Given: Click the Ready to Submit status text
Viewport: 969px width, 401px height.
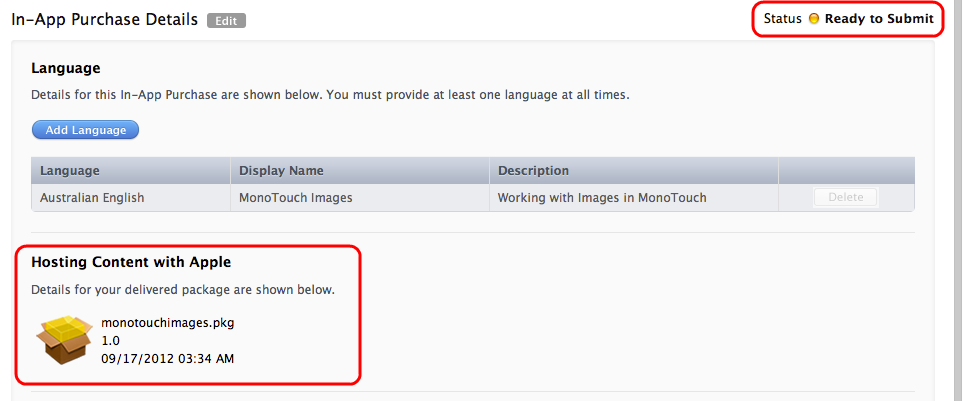Looking at the screenshot, I should (879, 19).
